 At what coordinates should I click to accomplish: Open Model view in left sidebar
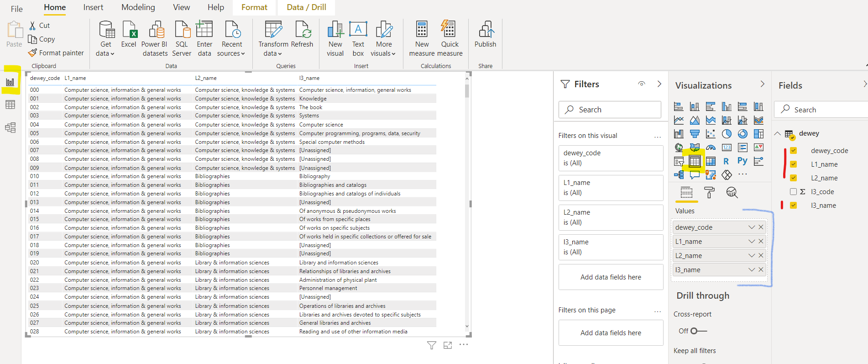[x=10, y=128]
